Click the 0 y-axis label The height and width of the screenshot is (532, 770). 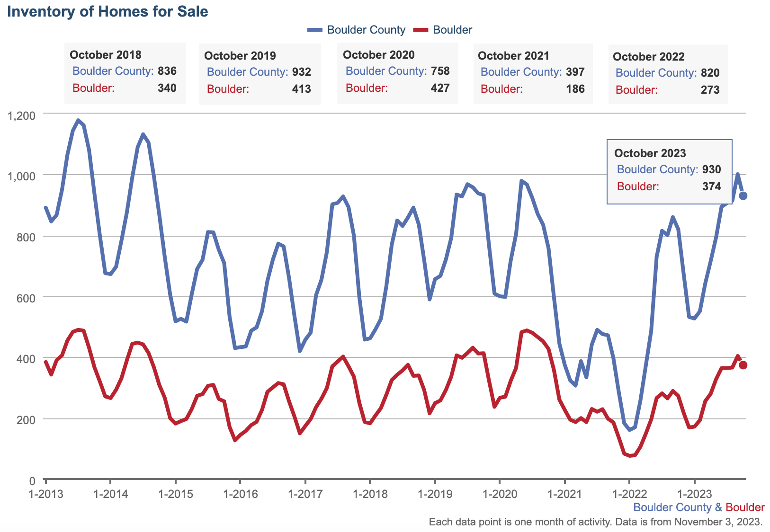32,481
